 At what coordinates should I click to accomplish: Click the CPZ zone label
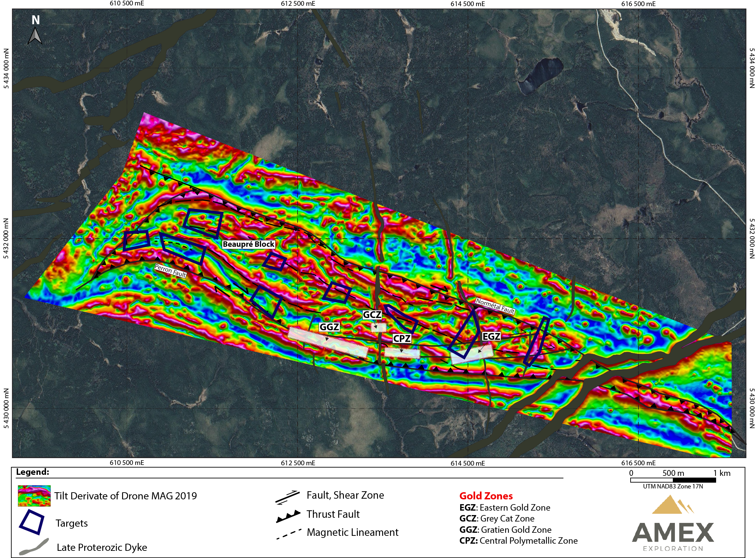point(402,338)
